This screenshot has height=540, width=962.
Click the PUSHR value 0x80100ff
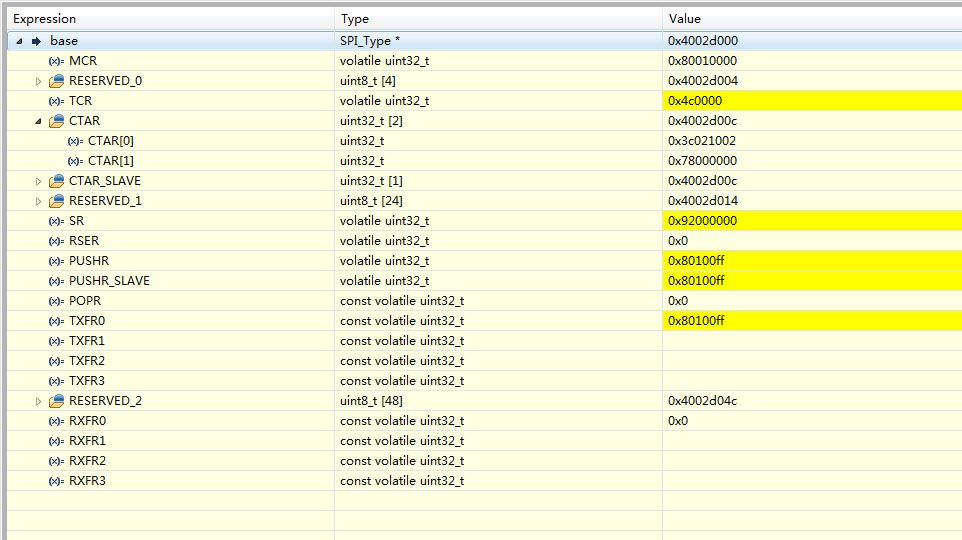(696, 261)
